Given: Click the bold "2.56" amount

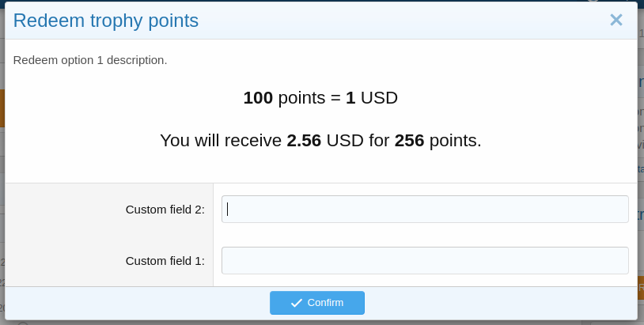Looking at the screenshot, I should [304, 141].
